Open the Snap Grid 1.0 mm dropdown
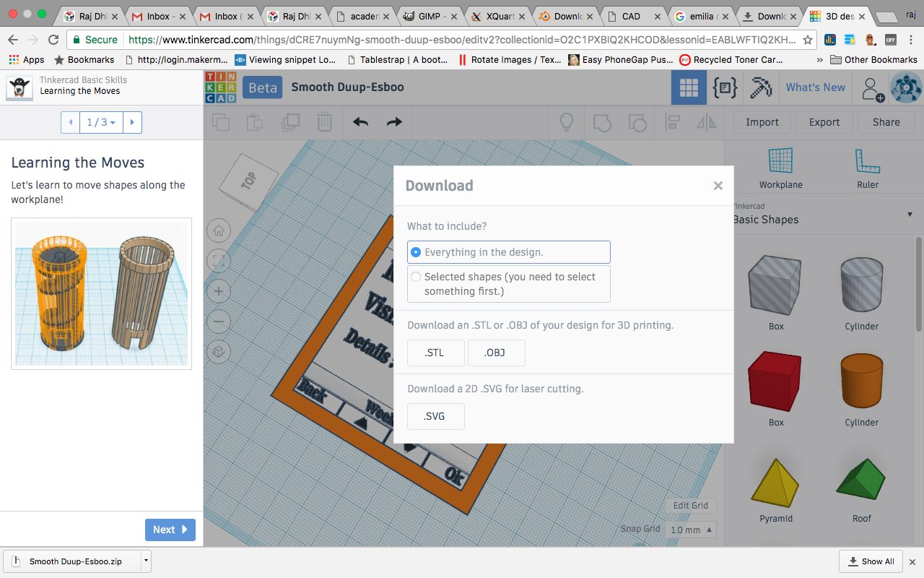This screenshot has width=924, height=578. click(x=692, y=530)
